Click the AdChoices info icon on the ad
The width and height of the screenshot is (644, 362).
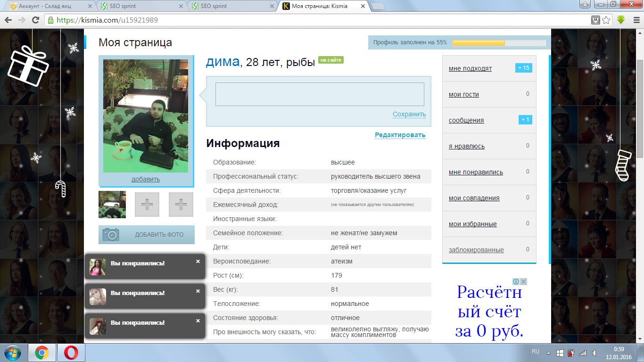pyautogui.click(x=516, y=281)
